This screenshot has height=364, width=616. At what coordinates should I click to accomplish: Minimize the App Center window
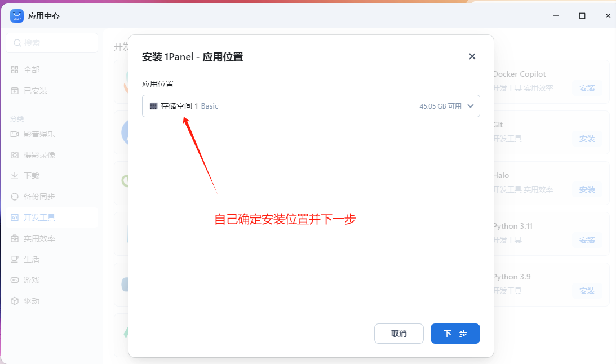[x=556, y=16]
